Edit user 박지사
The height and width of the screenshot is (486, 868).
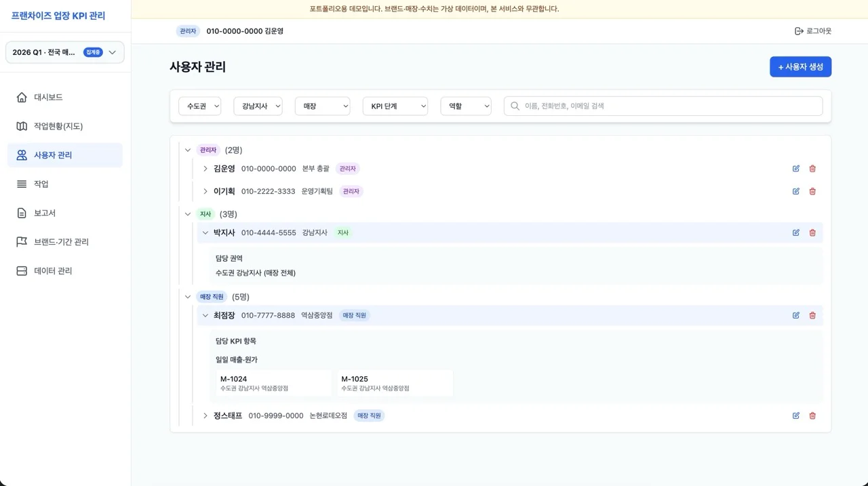point(796,232)
